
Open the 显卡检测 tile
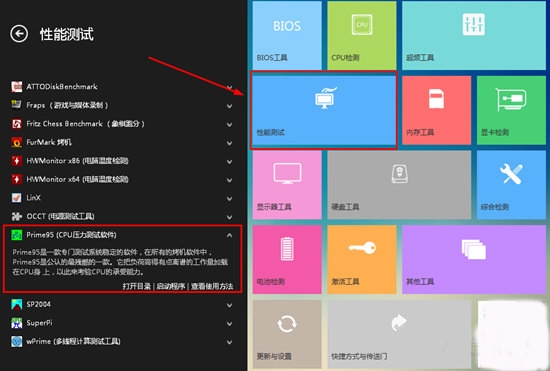511,110
